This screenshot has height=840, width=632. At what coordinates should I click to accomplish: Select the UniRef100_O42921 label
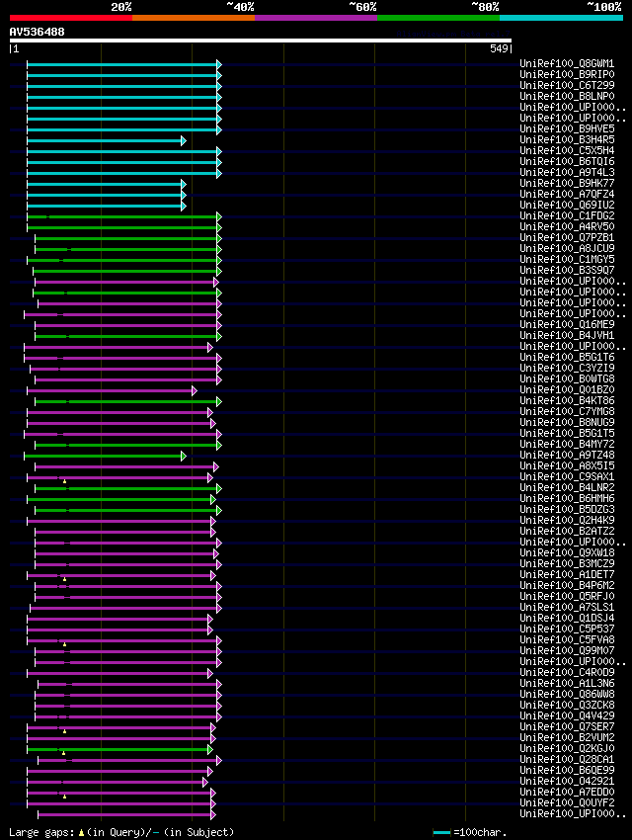pos(567,782)
